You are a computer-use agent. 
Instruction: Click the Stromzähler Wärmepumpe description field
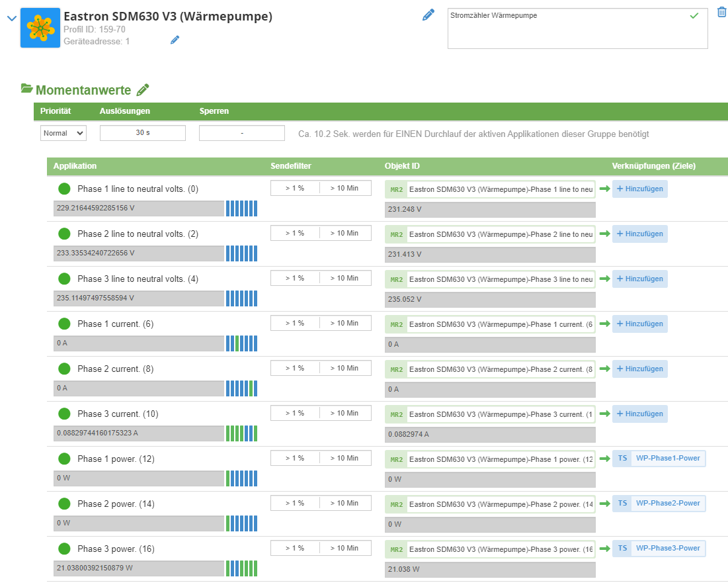(x=577, y=28)
